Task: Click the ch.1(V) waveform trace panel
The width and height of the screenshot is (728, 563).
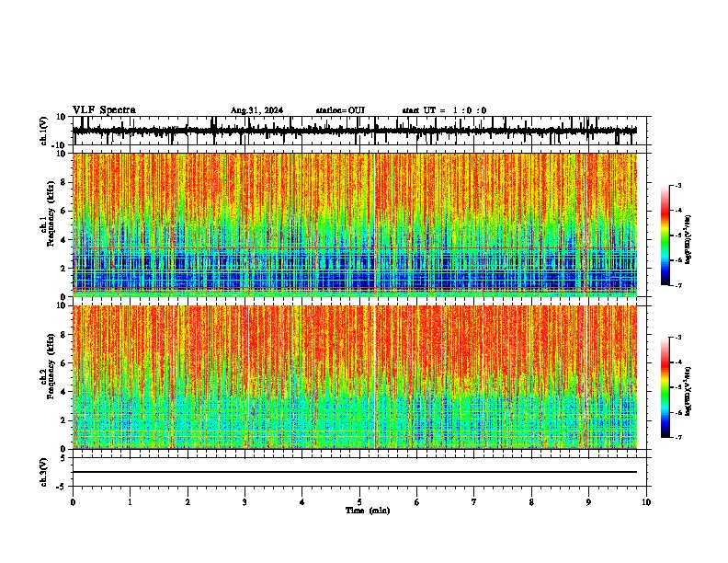Action: (359, 131)
